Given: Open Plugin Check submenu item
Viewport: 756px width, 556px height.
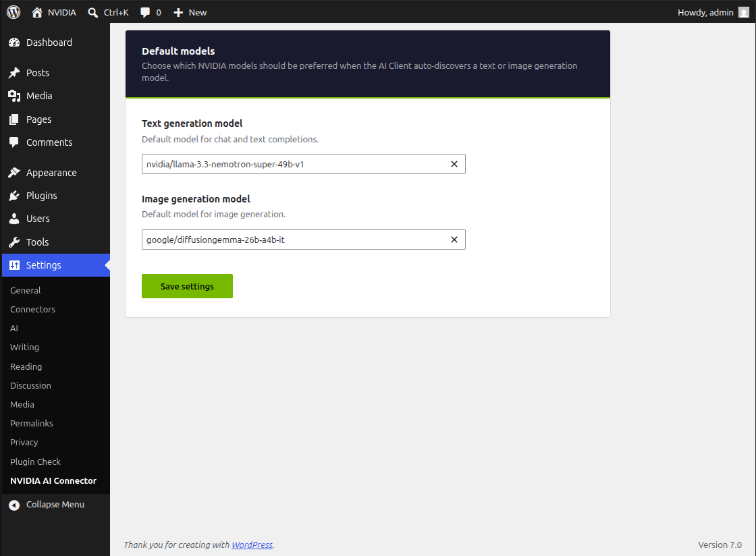Looking at the screenshot, I should click(x=35, y=462).
